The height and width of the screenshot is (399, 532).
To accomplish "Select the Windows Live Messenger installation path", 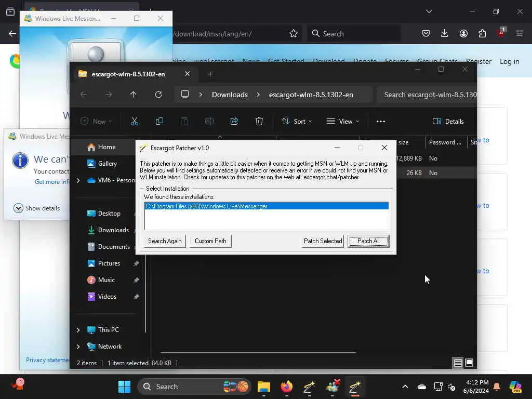I will tap(267, 206).
